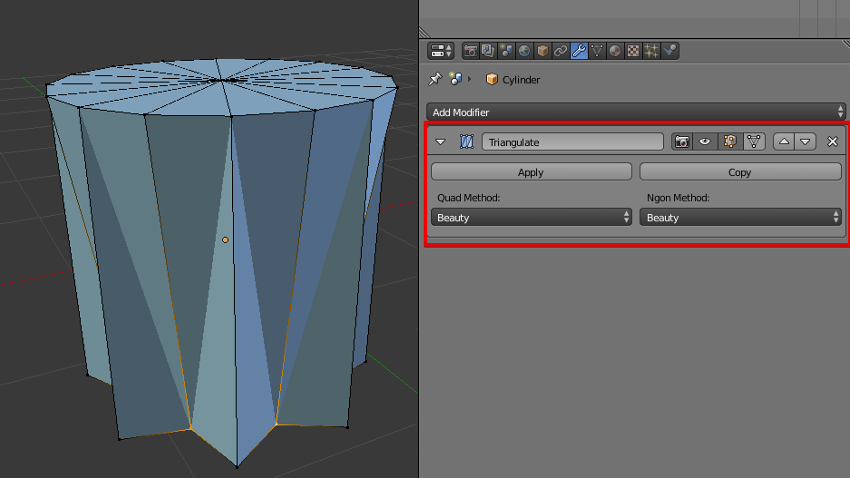
Task: Open the Scene properties icon
Action: [506, 50]
